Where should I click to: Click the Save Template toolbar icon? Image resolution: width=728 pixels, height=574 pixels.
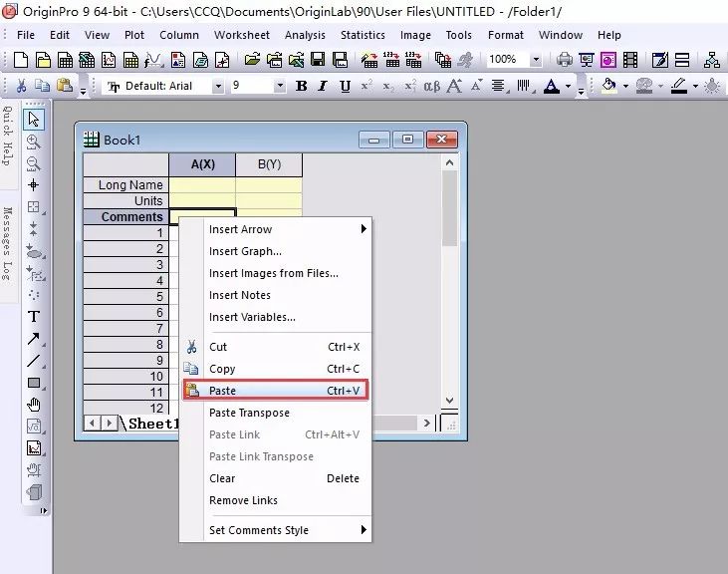(x=340, y=60)
